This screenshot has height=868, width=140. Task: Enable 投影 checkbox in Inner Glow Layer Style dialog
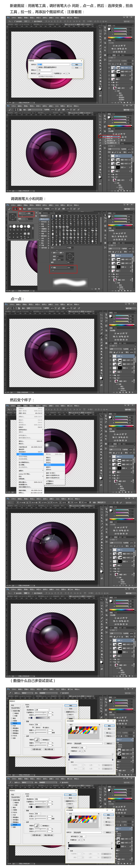click(x=12, y=738)
